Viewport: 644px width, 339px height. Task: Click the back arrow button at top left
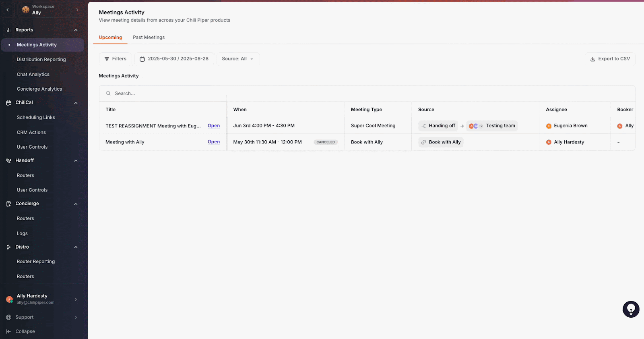click(8, 10)
